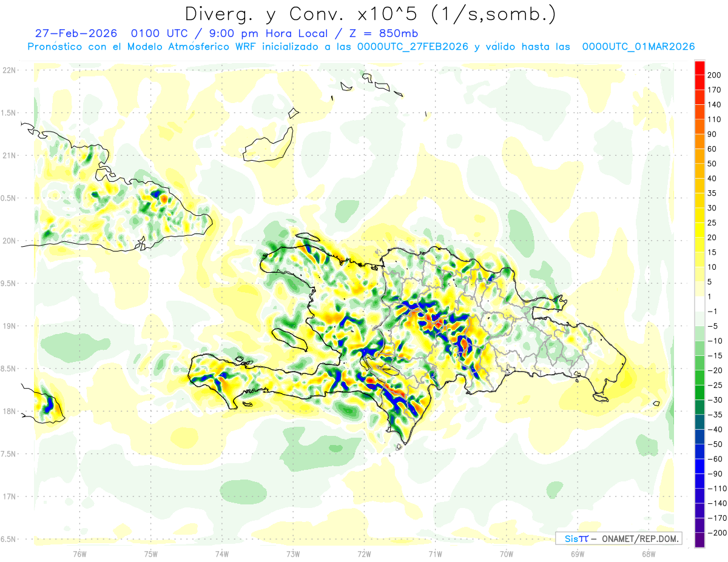This screenshot has width=728, height=562.
Task: Click the positive '200' color scale value
Action: [x=715, y=75]
